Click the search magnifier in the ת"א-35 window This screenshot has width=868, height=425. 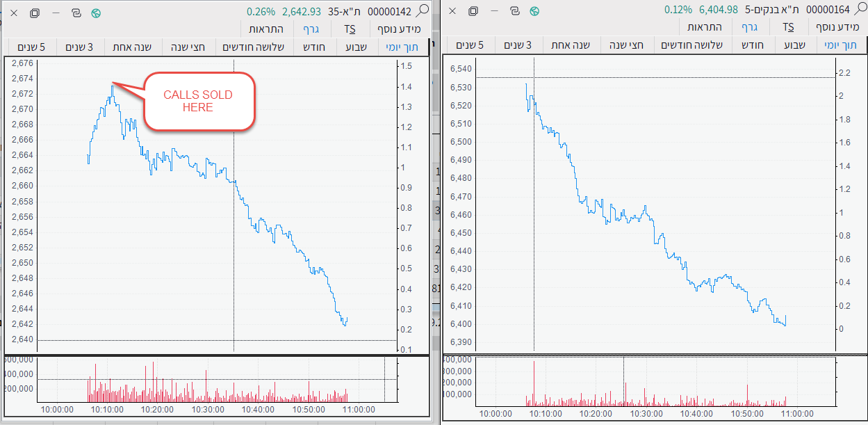point(422,10)
